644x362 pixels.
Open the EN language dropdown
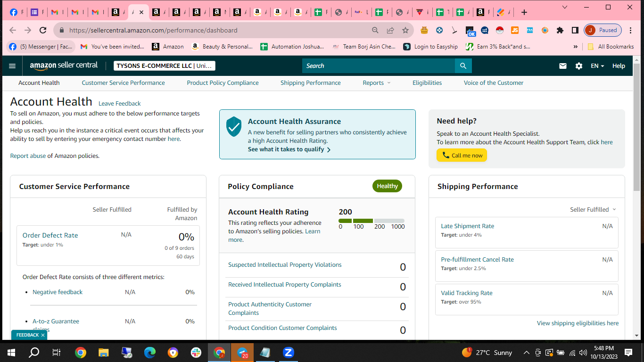pos(597,66)
